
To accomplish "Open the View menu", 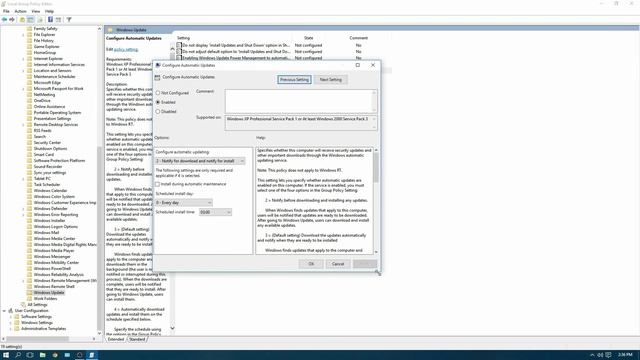I will click(x=36, y=11).
